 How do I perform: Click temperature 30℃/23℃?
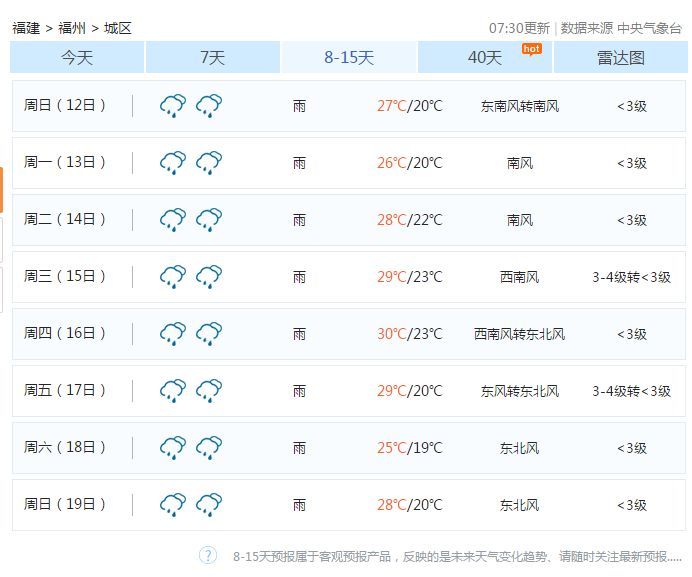410,334
